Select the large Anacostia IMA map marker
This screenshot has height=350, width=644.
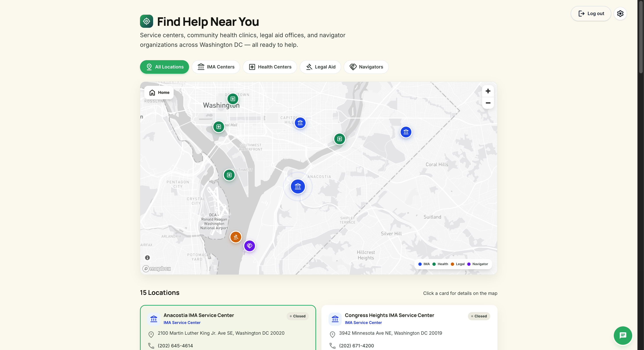pyautogui.click(x=297, y=186)
